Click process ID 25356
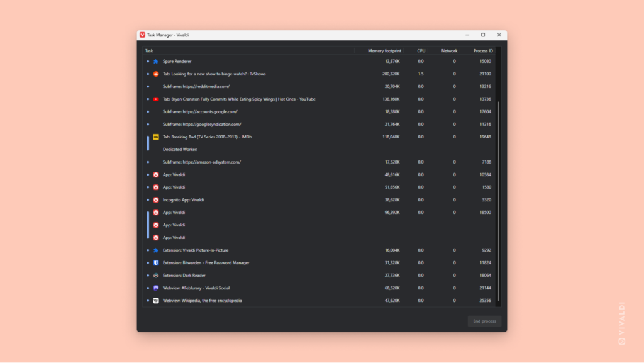 (x=485, y=301)
